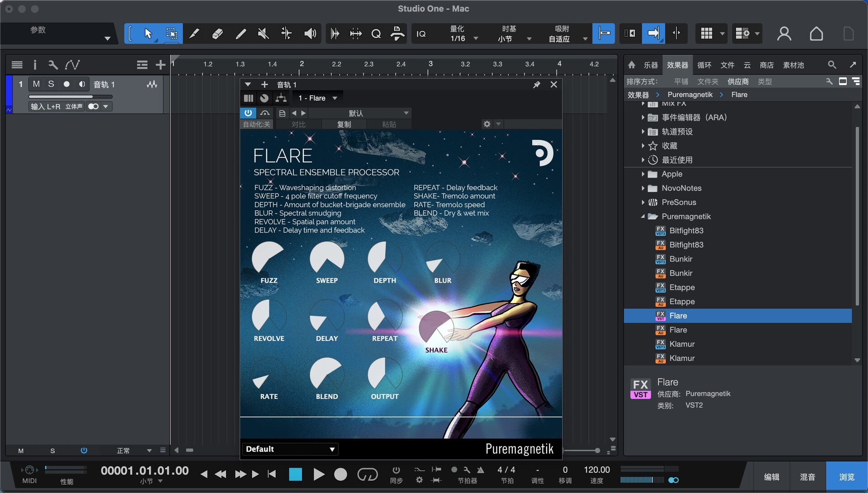Arm record on track 1
The width and height of the screenshot is (868, 493).
(x=66, y=84)
